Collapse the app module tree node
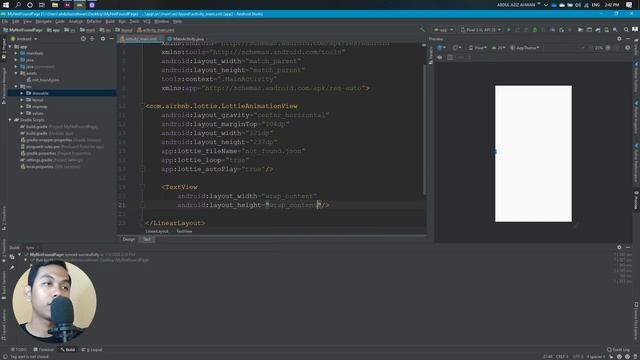640x360 pixels. pyautogui.click(x=10, y=47)
